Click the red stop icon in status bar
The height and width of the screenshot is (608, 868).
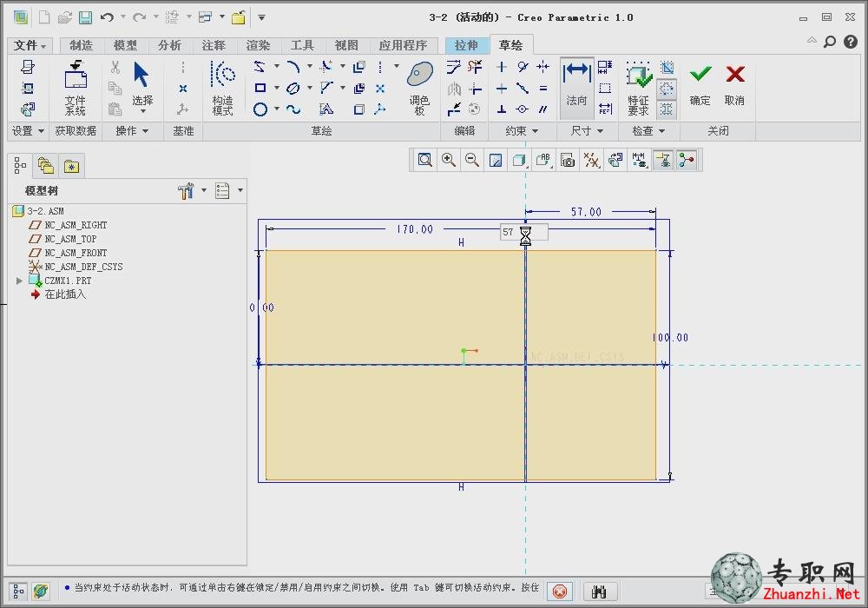click(560, 591)
